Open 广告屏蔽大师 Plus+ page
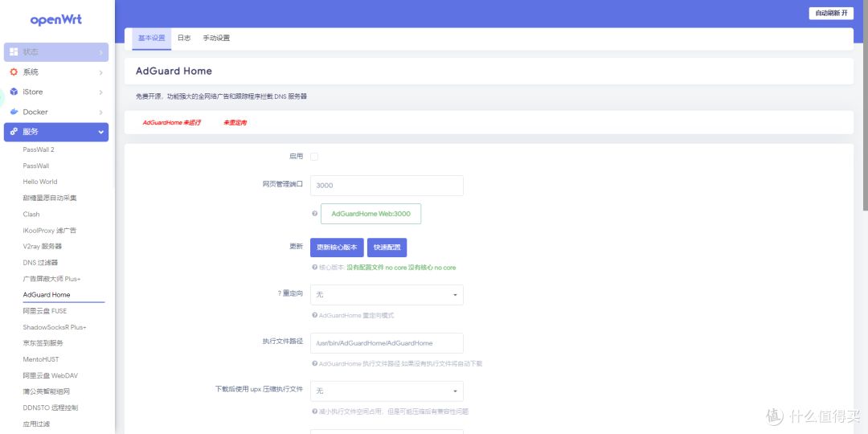This screenshot has height=434, width=868. (51, 278)
